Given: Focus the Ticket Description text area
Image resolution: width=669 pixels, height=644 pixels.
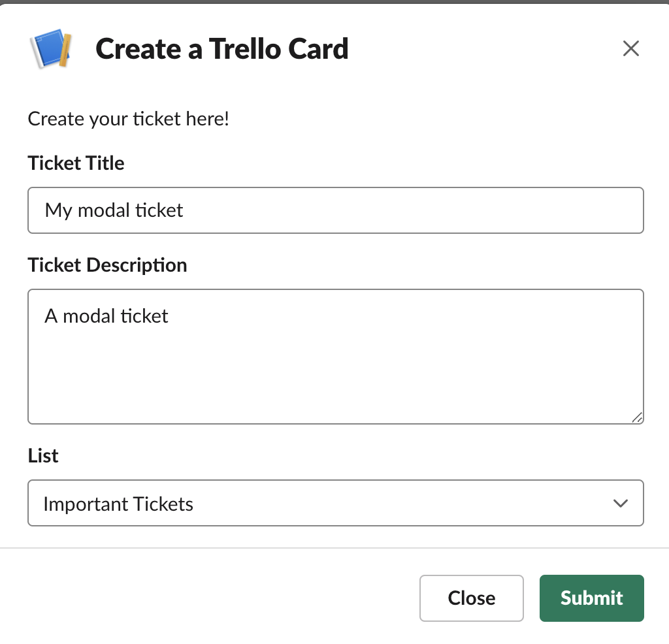Looking at the screenshot, I should coord(335,357).
